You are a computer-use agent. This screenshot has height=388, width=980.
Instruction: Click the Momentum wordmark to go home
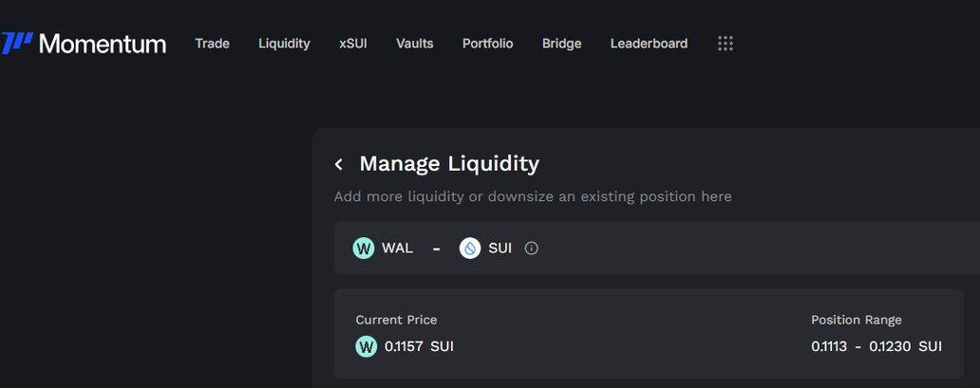click(x=103, y=44)
